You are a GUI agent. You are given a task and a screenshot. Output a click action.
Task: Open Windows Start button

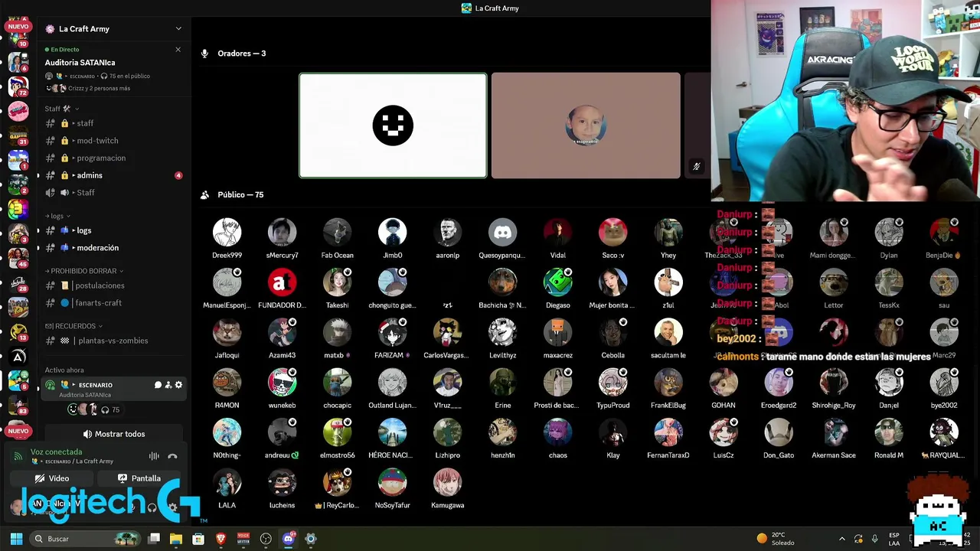(x=16, y=539)
